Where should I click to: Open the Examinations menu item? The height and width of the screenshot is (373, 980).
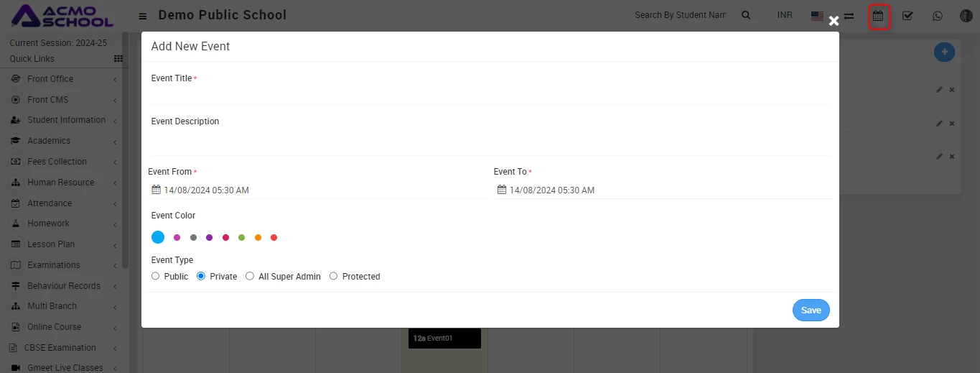pyautogui.click(x=54, y=265)
